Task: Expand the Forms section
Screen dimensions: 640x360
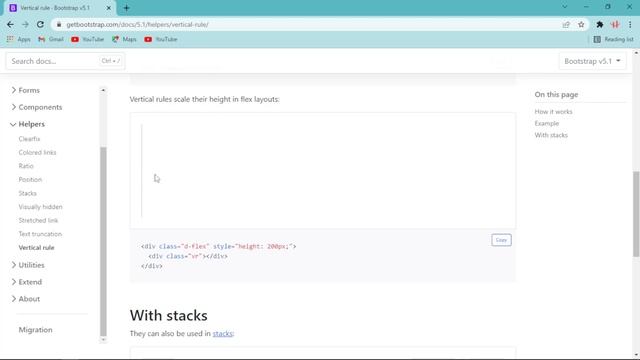Action: [x=25, y=90]
